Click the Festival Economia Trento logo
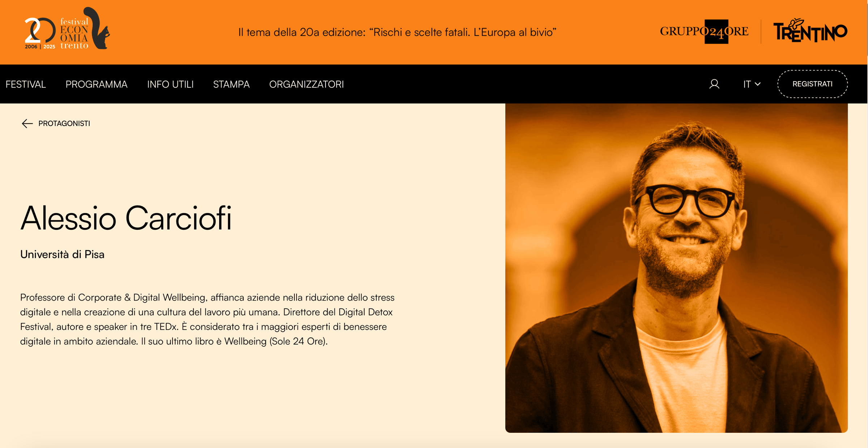This screenshot has height=448, width=868. 67,29
